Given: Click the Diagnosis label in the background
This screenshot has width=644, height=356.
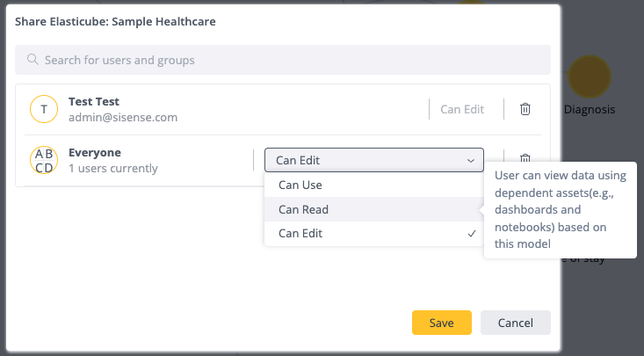Looking at the screenshot, I should (590, 109).
